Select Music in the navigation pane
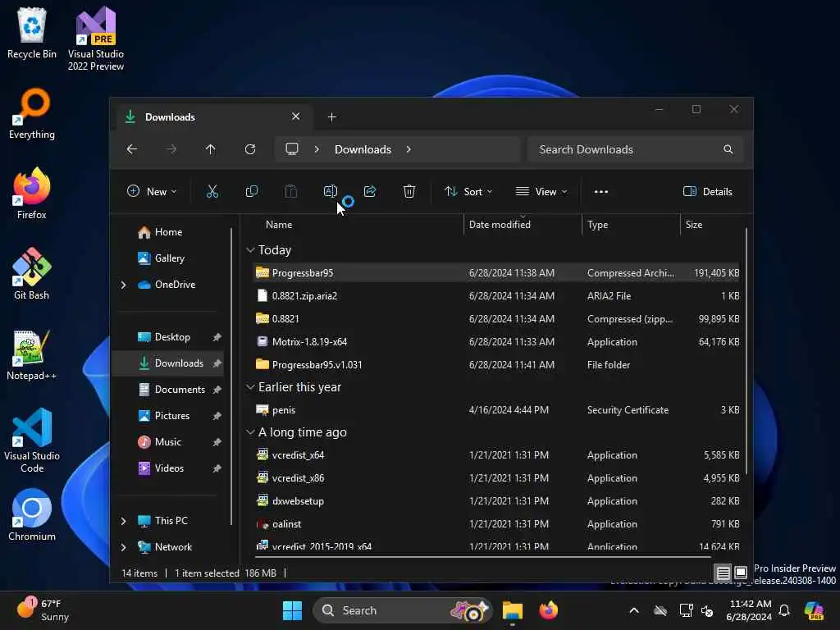840x630 pixels. click(x=167, y=442)
